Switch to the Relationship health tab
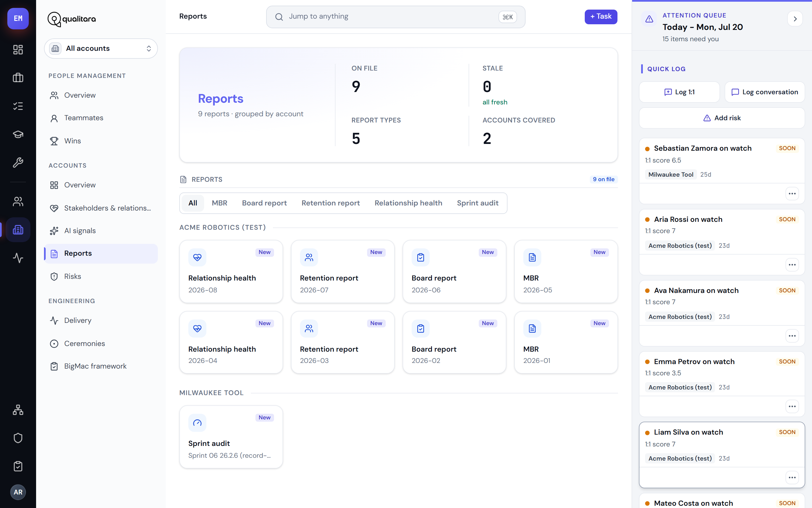 click(408, 203)
